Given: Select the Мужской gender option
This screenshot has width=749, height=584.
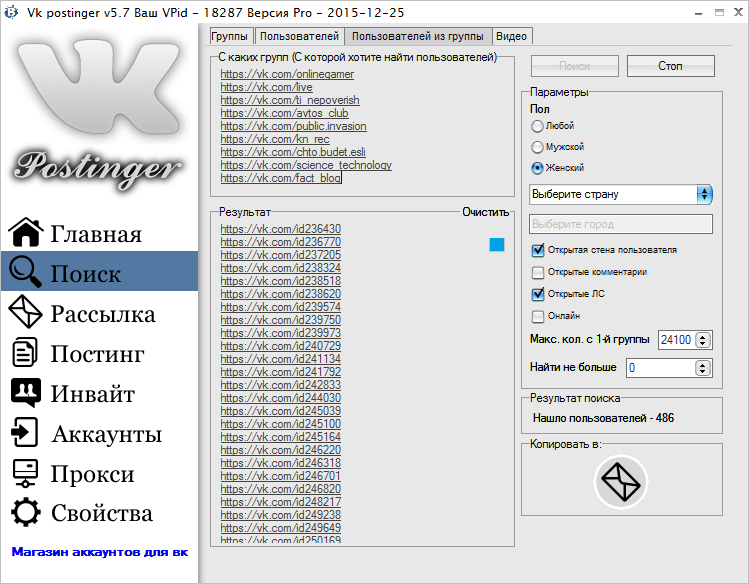Looking at the screenshot, I should click(537, 147).
